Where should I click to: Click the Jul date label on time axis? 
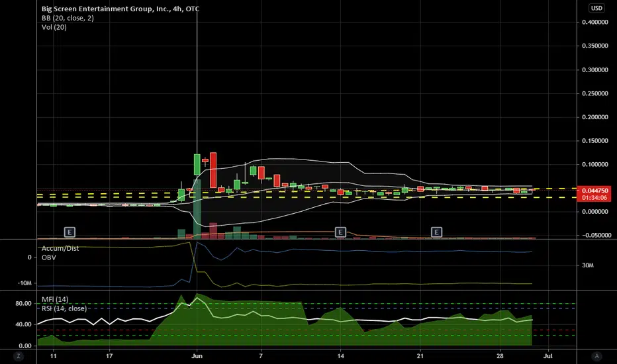pos(547,356)
